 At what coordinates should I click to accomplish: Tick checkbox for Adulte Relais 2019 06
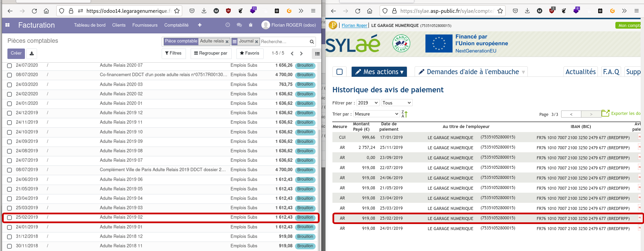point(9,180)
